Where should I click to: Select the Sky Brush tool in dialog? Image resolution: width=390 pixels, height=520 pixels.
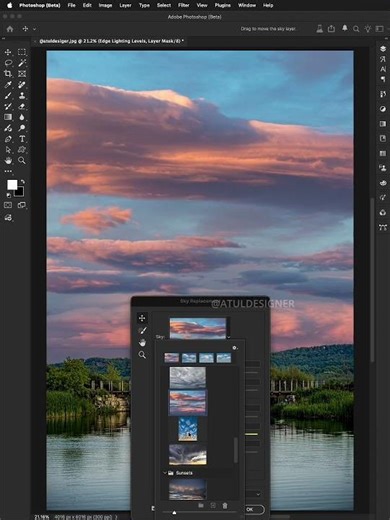(x=142, y=330)
